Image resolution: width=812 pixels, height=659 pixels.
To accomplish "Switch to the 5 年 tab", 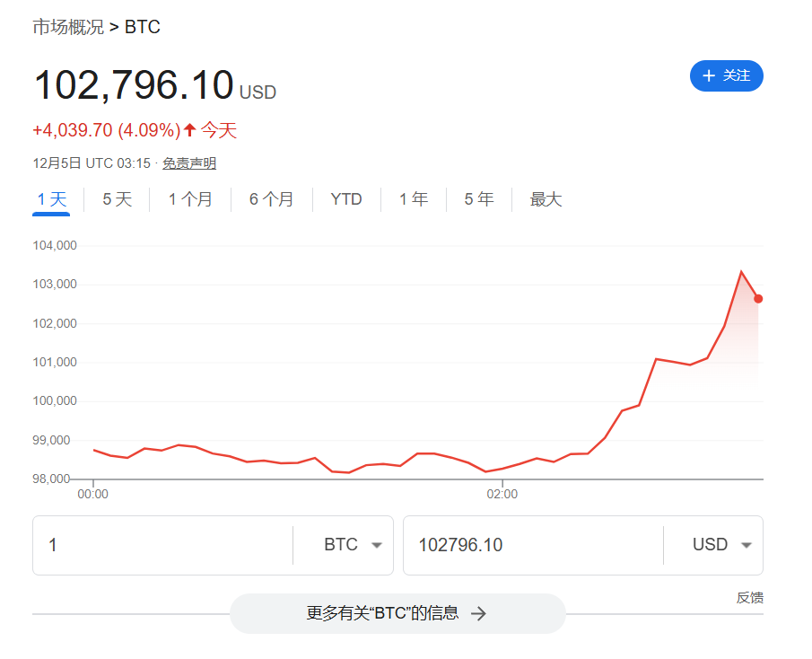I will pyautogui.click(x=479, y=199).
